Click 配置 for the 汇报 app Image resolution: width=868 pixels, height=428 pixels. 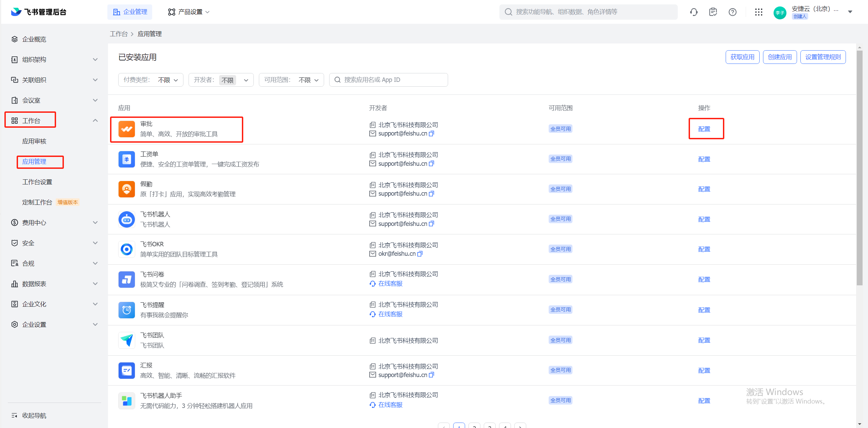[x=704, y=371]
